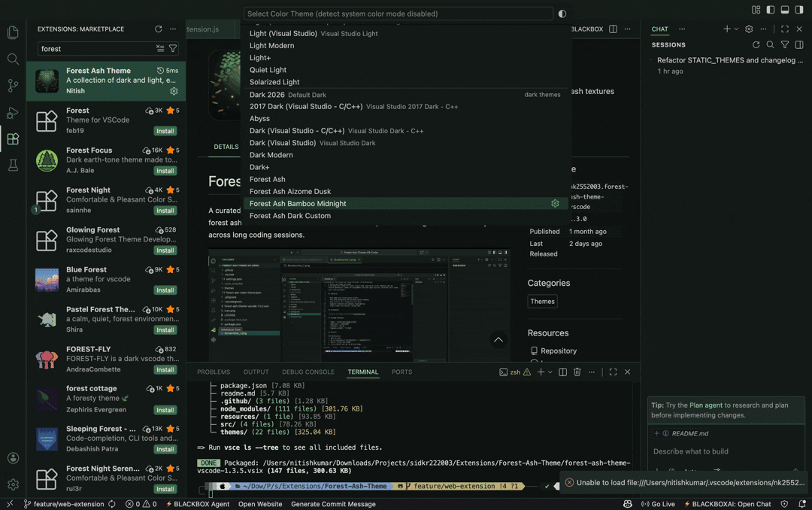The height and width of the screenshot is (510, 812).
Task: Install the Blue Forest extension
Action: (x=165, y=290)
